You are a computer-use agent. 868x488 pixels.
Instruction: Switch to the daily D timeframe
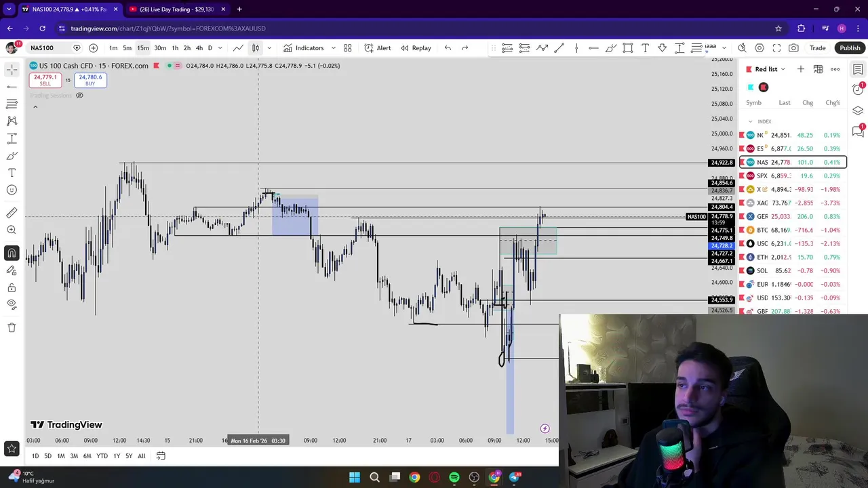coord(210,48)
